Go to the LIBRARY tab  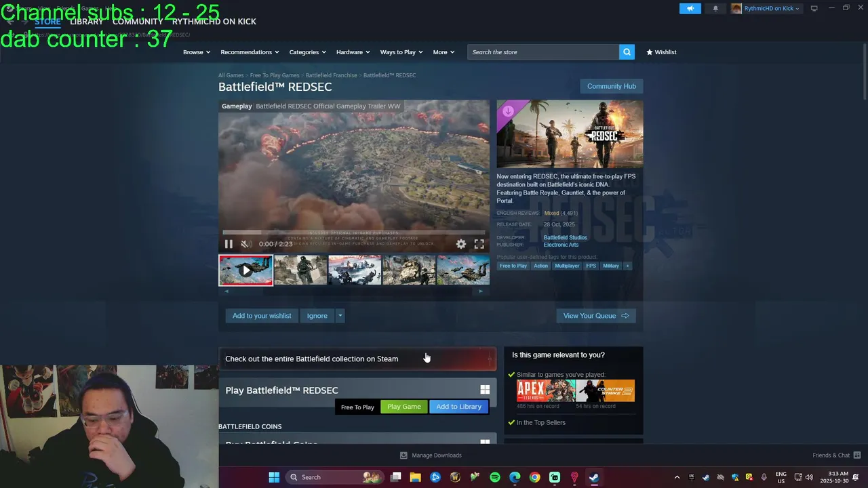[x=87, y=21]
